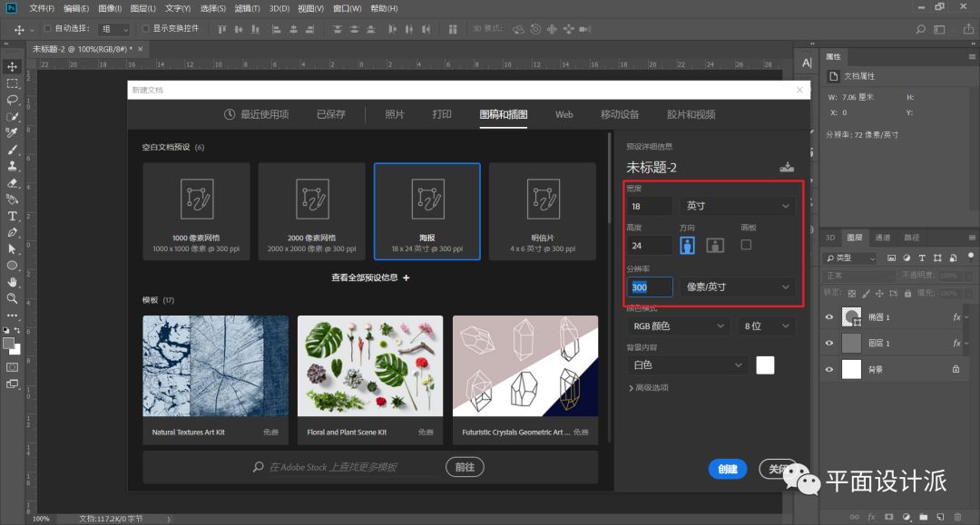Select the Move tool in toolbar

[13, 66]
